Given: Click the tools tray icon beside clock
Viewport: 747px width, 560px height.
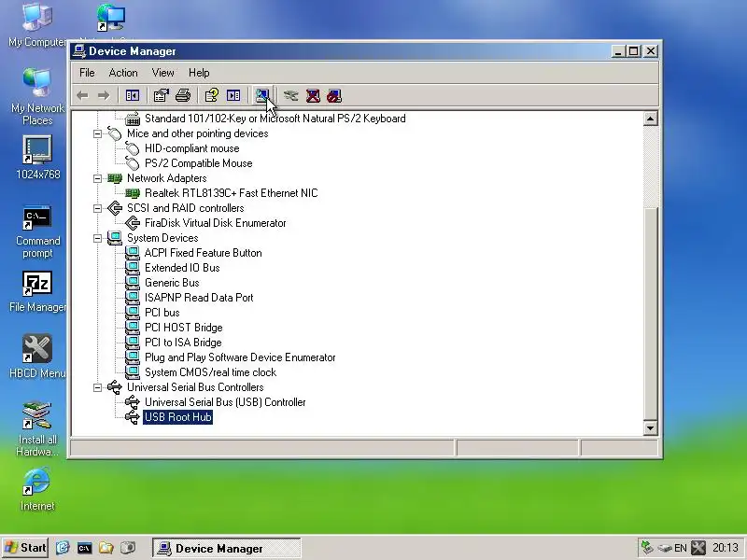Looking at the screenshot, I should pos(698,548).
